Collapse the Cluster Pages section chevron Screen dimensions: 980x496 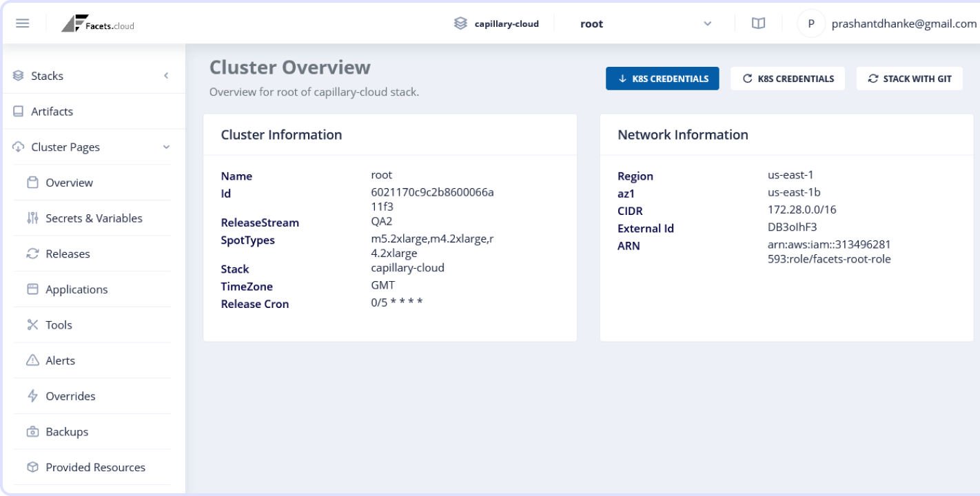click(166, 147)
